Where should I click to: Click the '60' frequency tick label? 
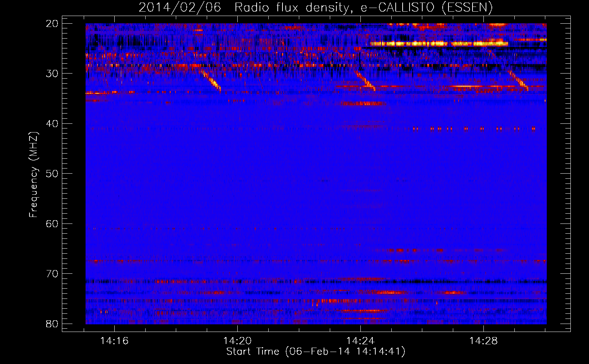52,223
